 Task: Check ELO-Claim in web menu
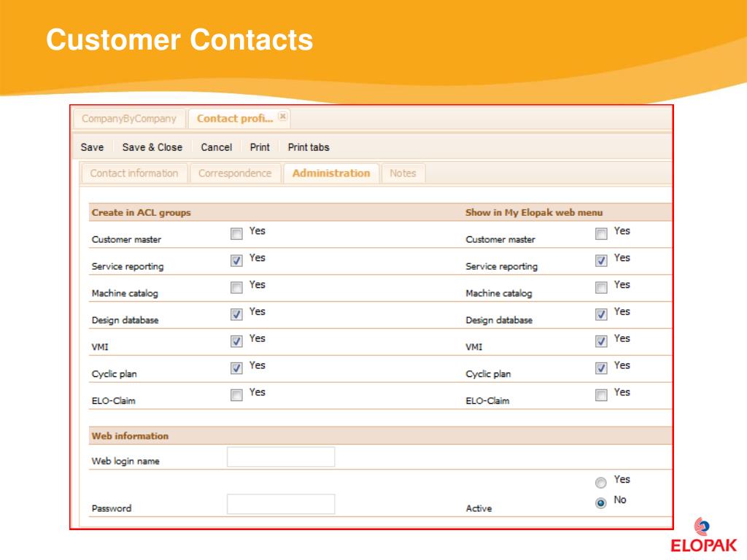601,395
